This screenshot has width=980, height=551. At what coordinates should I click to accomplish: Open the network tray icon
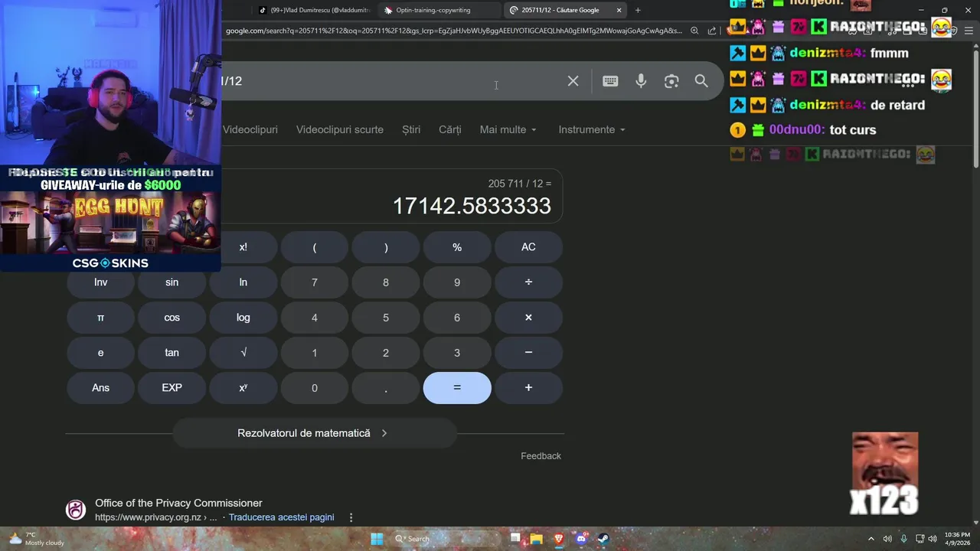pyautogui.click(x=920, y=539)
